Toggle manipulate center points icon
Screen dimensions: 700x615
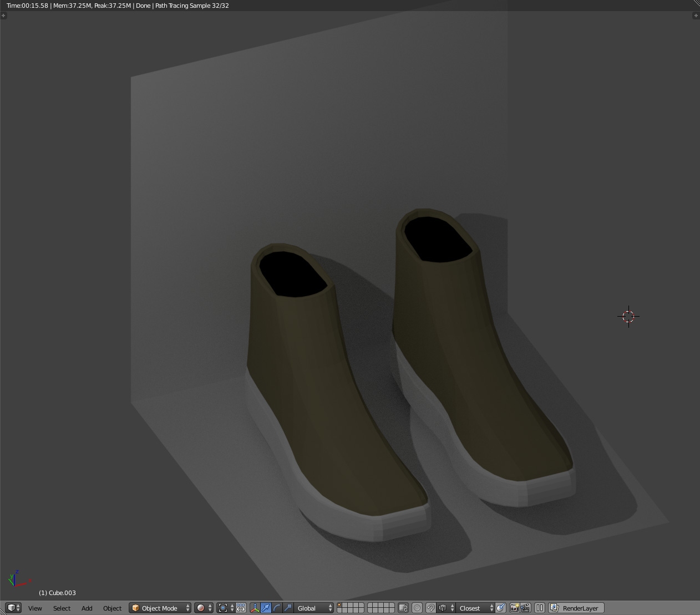(241, 608)
